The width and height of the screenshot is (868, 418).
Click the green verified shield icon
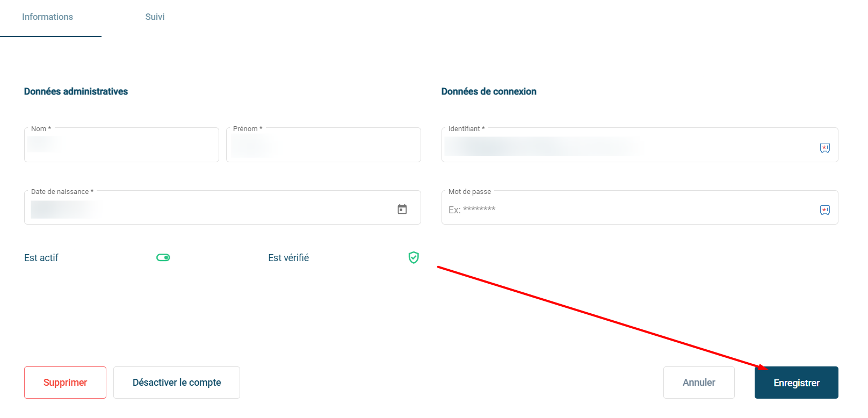[414, 258]
